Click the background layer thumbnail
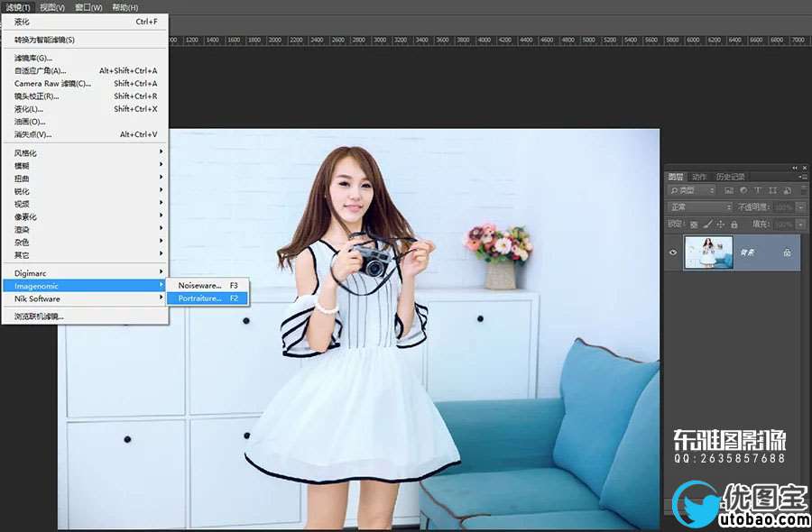812x532 pixels. point(708,252)
